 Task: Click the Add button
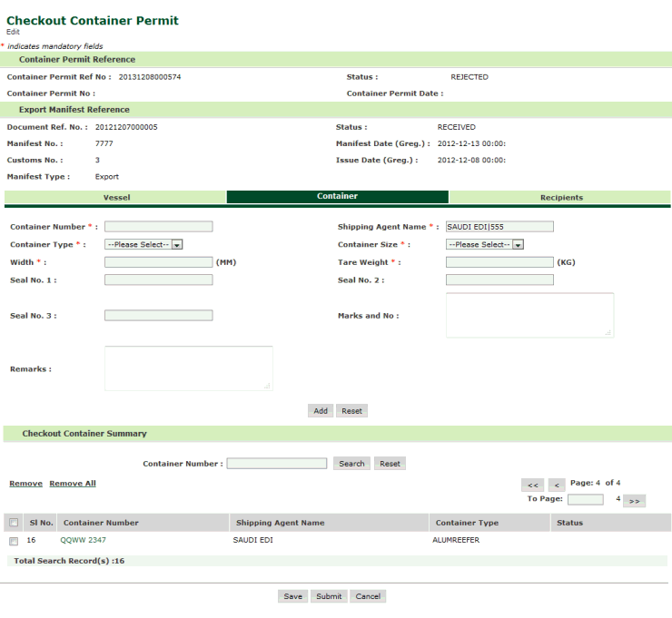click(x=321, y=411)
